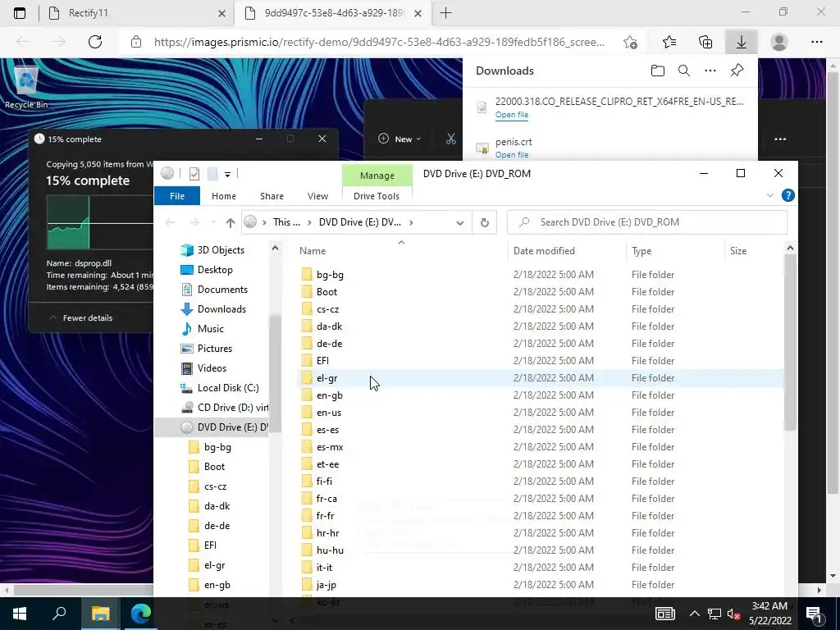This screenshot has width=840, height=630.
Task: Open downloads folder icon in Downloads panel
Action: (x=658, y=71)
